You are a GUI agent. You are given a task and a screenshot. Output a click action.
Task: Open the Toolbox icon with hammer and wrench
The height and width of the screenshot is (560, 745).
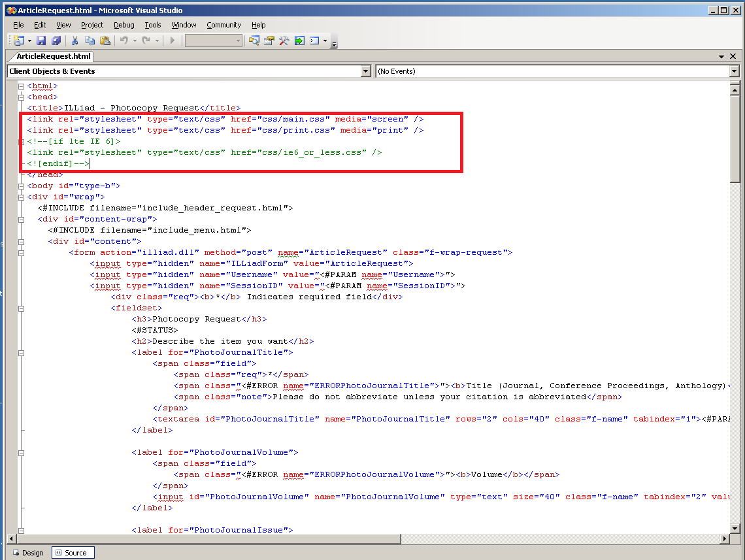point(284,41)
